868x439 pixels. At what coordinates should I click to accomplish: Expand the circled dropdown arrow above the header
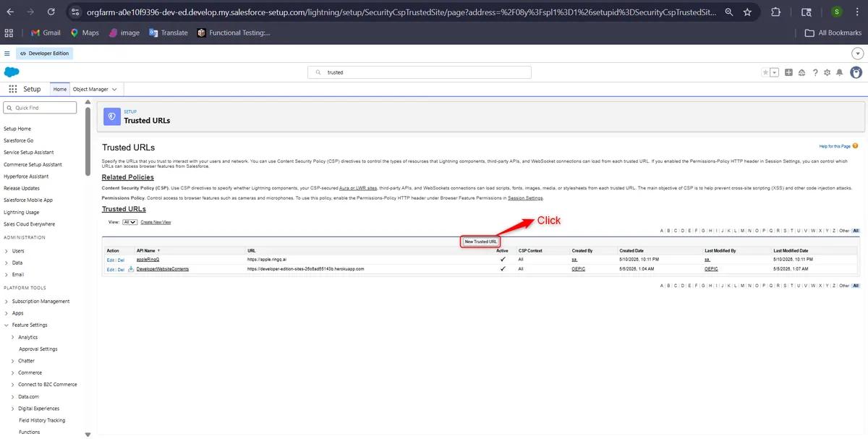pos(858,54)
